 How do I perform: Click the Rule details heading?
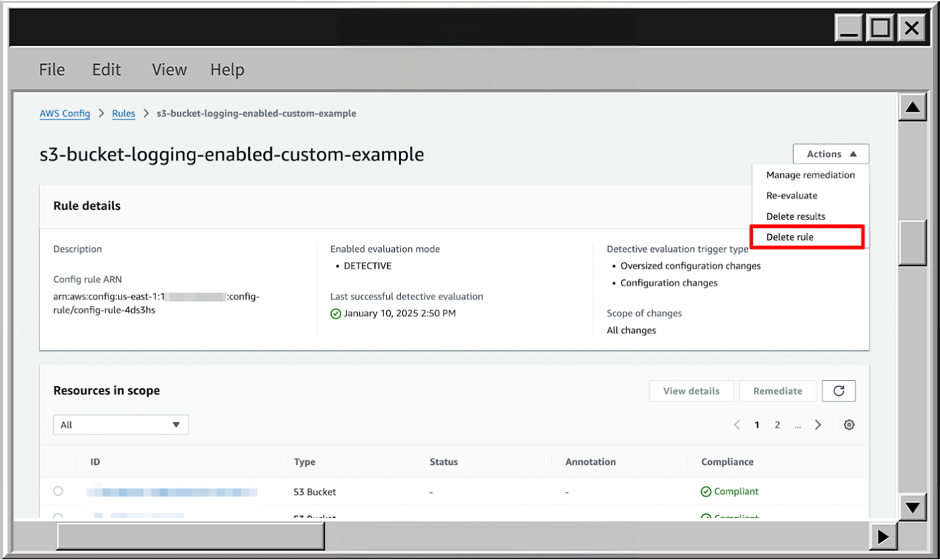[87, 206]
